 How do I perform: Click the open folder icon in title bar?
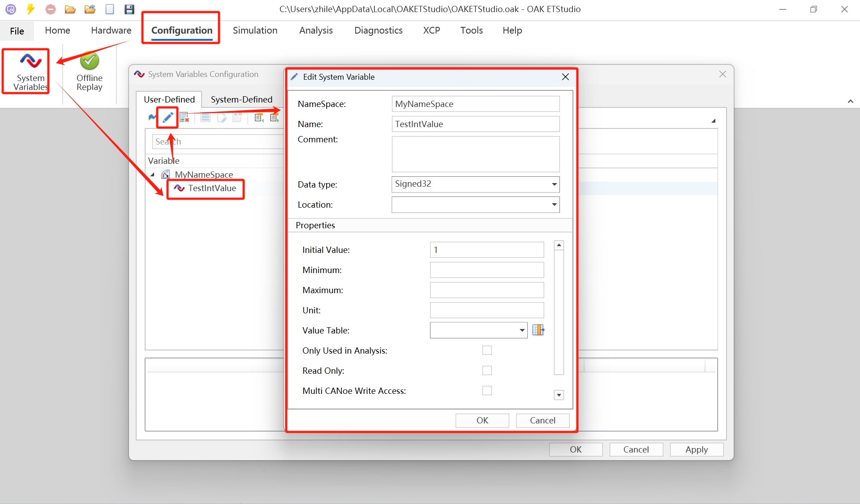(70, 9)
